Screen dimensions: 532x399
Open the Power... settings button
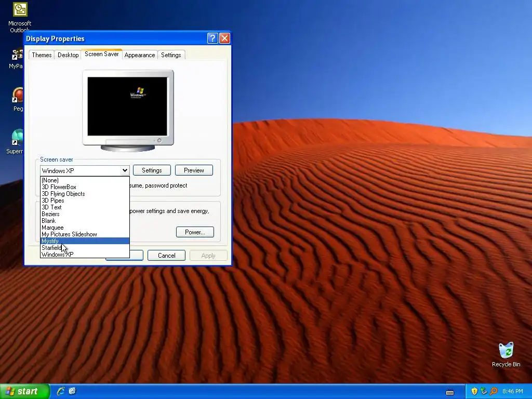coord(195,232)
